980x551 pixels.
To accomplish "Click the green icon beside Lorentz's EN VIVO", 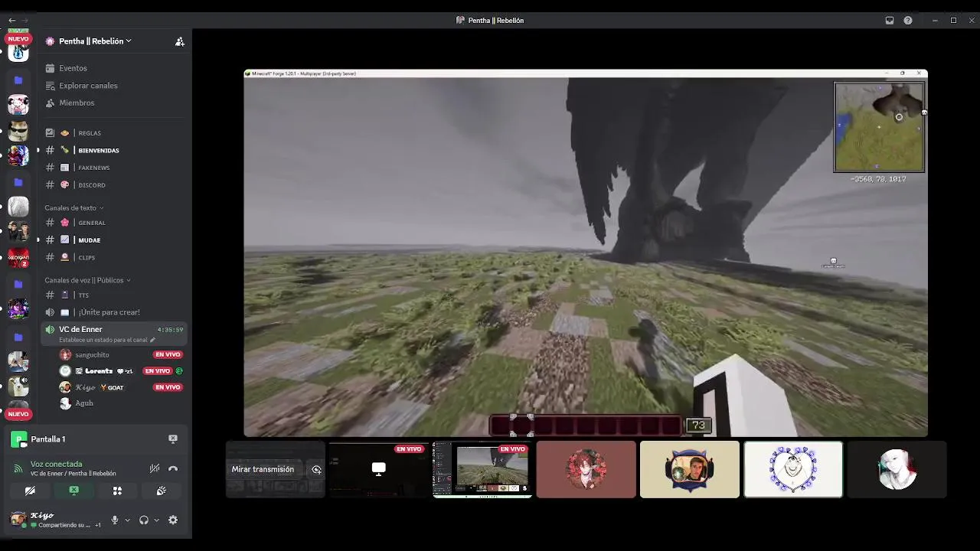I will tap(179, 371).
